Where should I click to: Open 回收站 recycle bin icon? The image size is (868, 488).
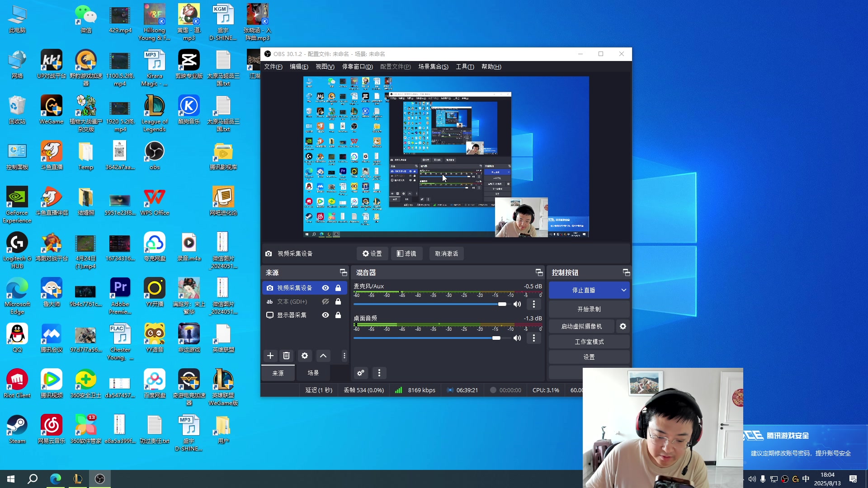17,110
